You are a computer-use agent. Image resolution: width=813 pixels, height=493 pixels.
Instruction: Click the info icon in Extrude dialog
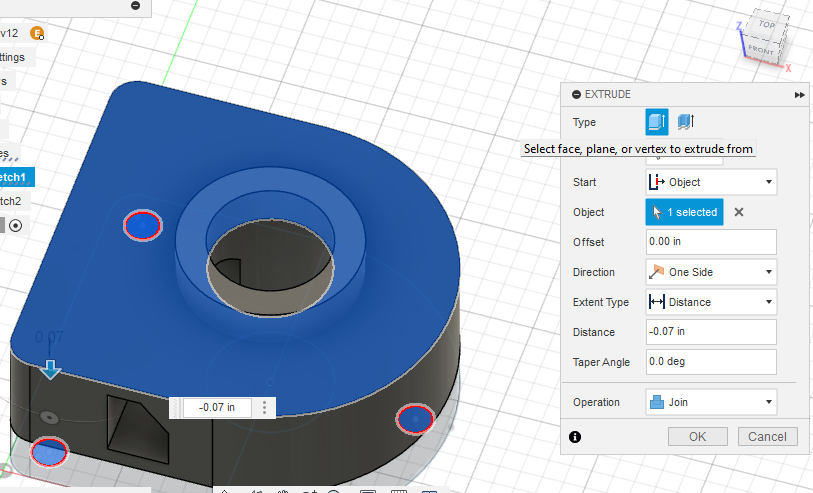coord(575,437)
